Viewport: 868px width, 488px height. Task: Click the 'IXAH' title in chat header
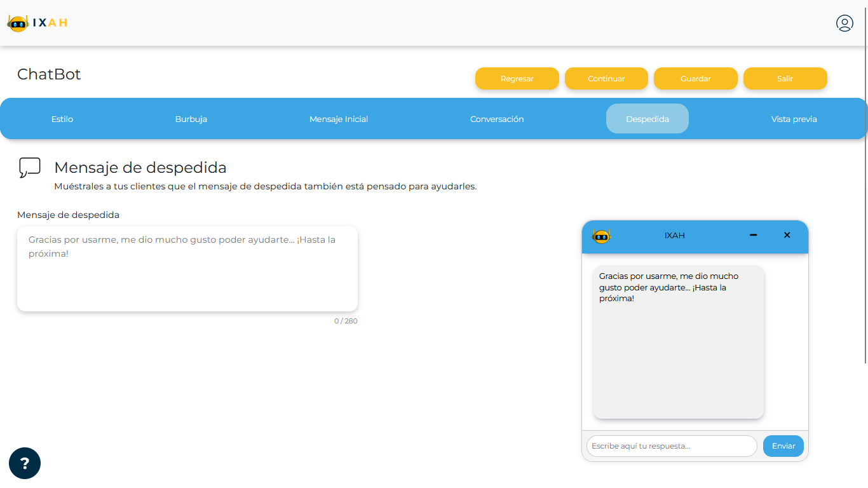[675, 235]
